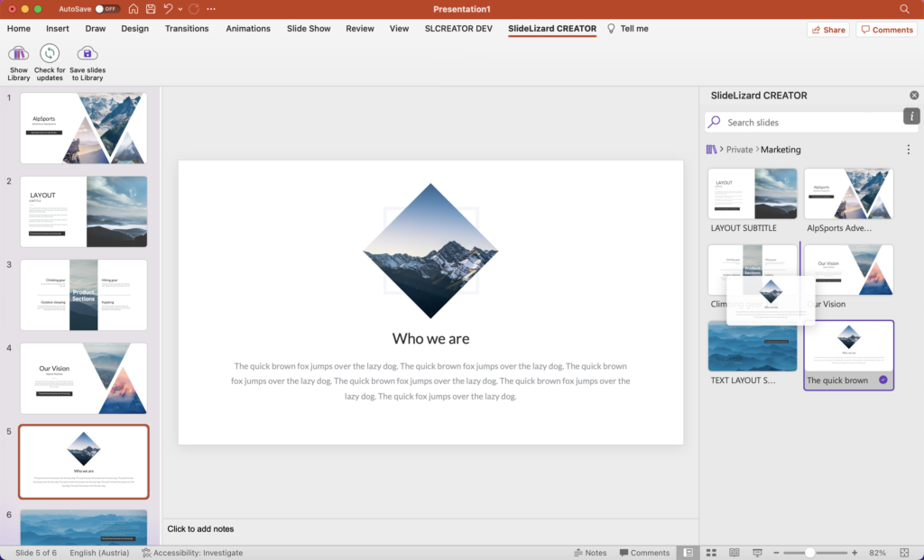The image size is (924, 560).
Task: Click the fit slide to window icon
Action: click(x=904, y=553)
